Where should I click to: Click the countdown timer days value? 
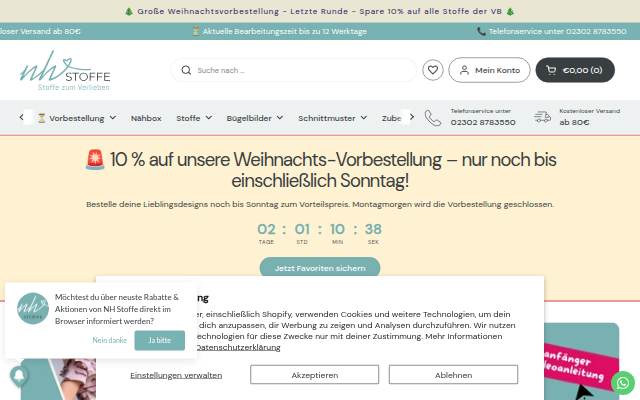(266, 229)
